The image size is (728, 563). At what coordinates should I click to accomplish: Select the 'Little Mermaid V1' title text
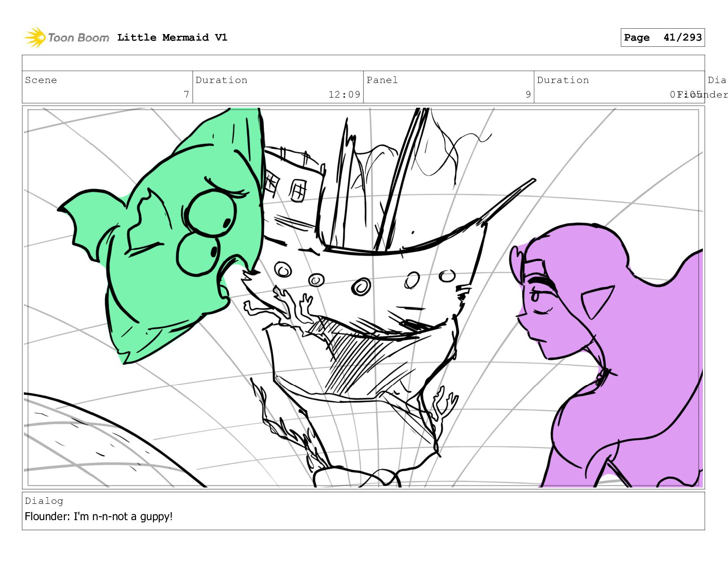172,38
